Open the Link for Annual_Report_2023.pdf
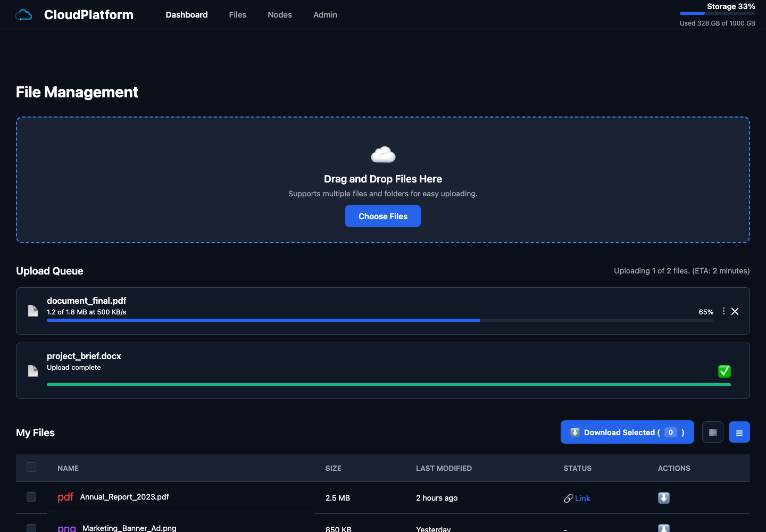The image size is (766, 532). tap(582, 498)
